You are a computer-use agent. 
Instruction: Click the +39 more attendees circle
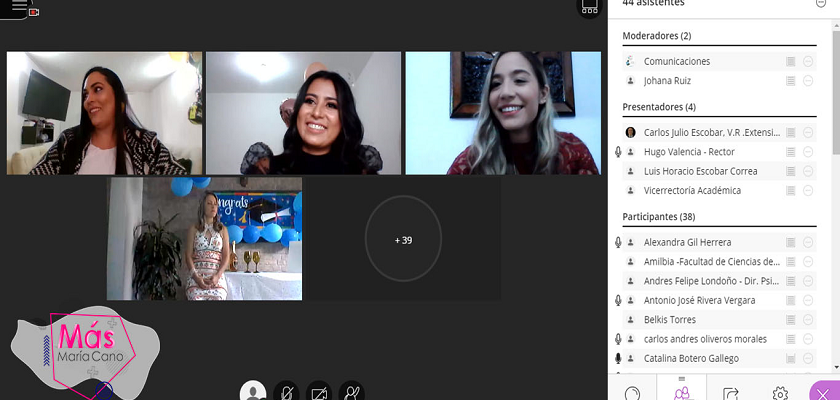pos(403,240)
